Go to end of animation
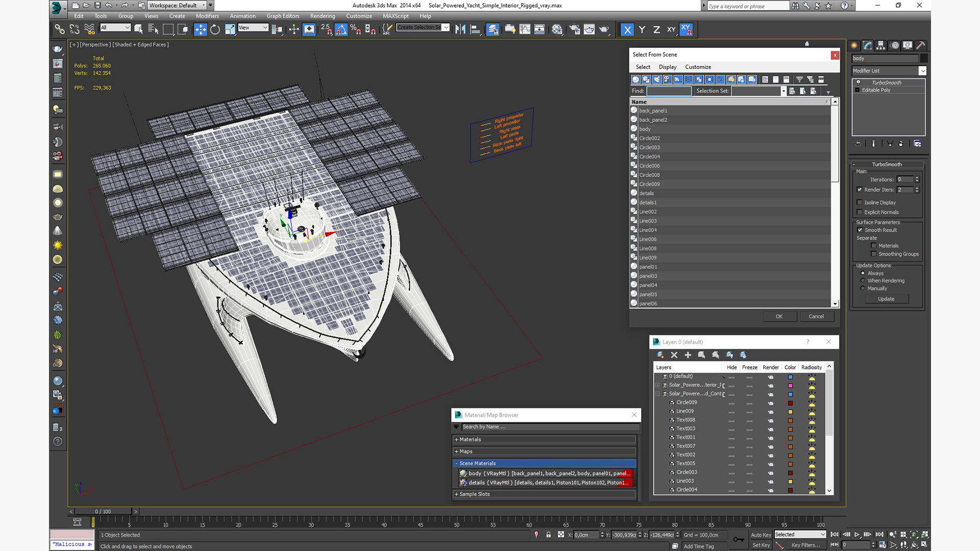 [879, 534]
